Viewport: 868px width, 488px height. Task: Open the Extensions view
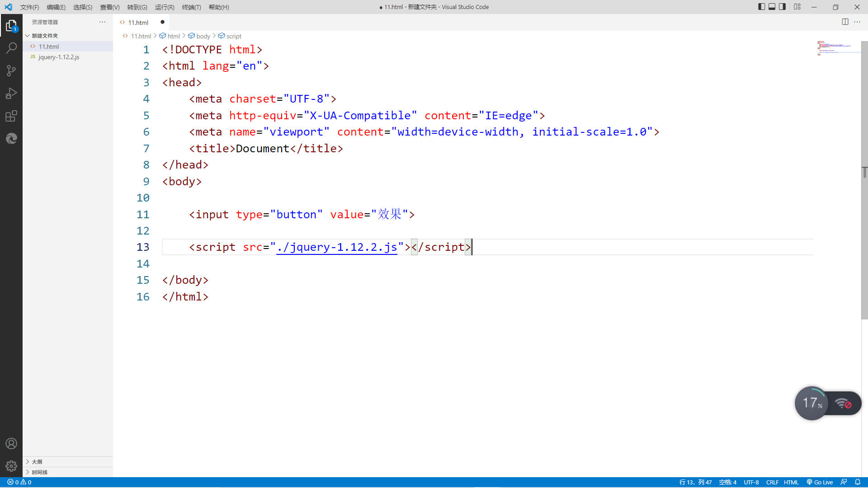[11, 116]
